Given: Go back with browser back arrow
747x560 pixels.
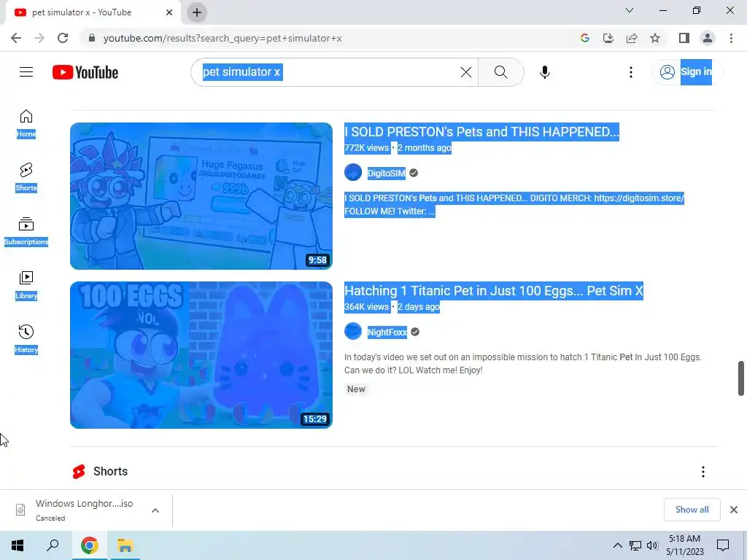Looking at the screenshot, I should pyautogui.click(x=16, y=38).
